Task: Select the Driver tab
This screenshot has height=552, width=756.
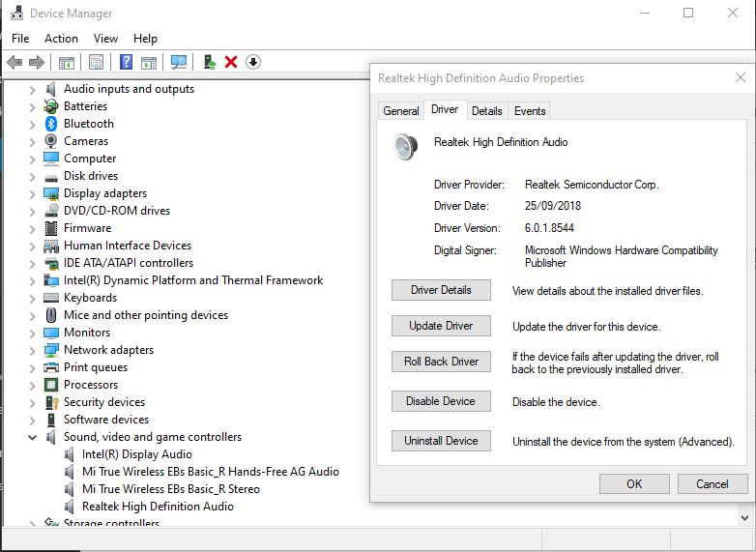Action: click(445, 109)
